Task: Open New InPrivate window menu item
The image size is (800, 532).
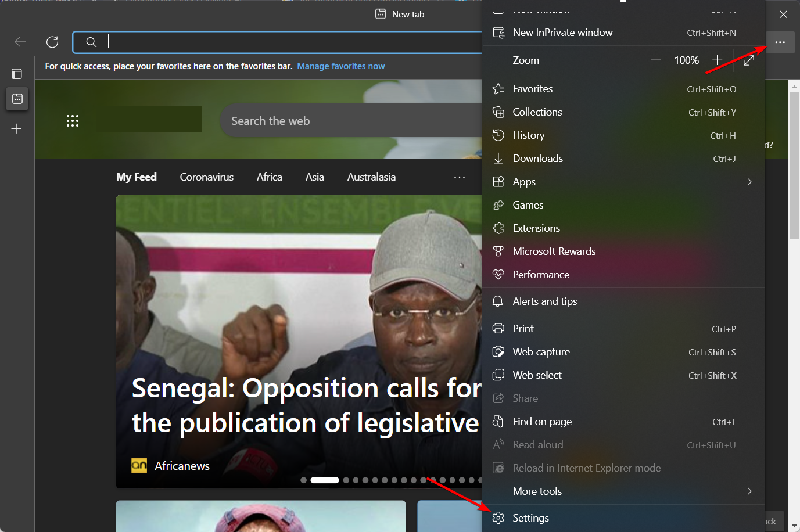Action: pyautogui.click(x=623, y=33)
